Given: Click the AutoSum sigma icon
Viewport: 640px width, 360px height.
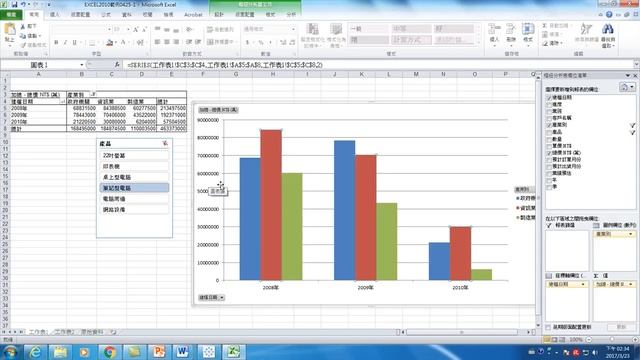Looking at the screenshot, I should pos(545,26).
